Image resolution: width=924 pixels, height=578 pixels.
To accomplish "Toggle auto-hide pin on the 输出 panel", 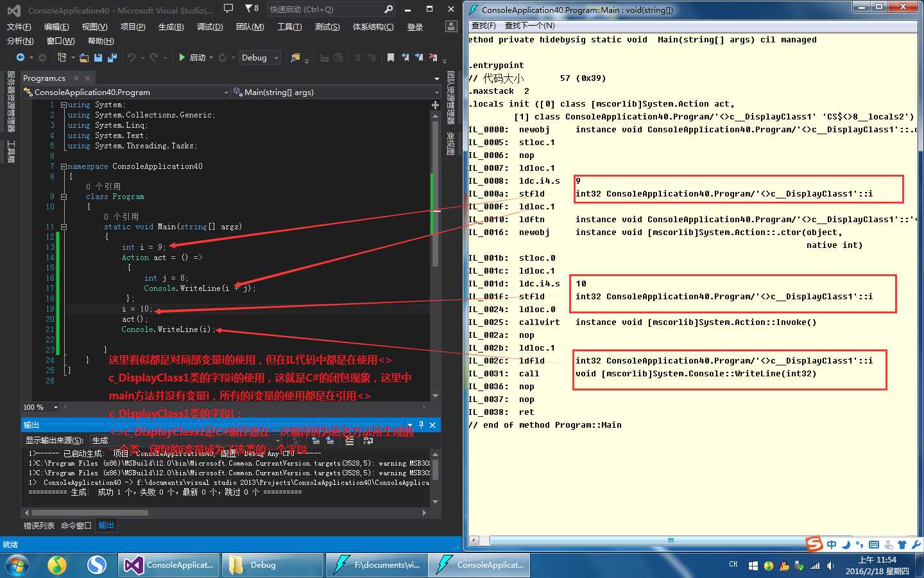I will coord(421,425).
